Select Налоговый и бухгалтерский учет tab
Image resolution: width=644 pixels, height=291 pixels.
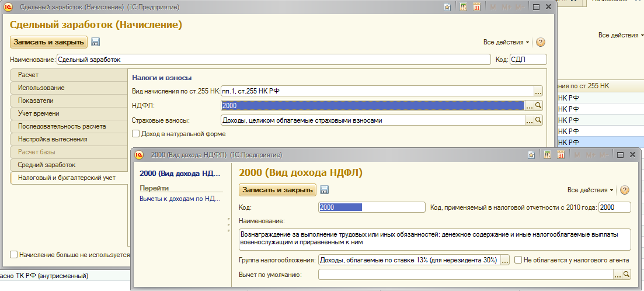pos(68,178)
